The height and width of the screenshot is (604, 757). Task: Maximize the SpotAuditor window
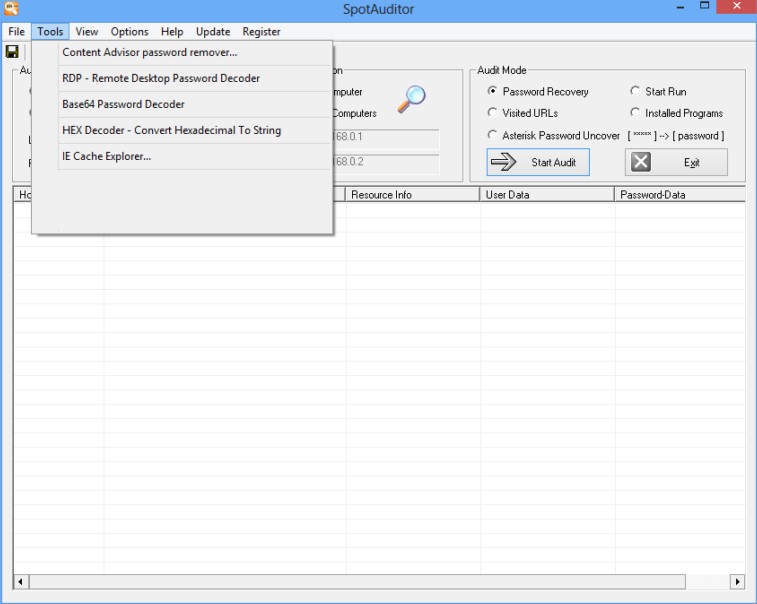(x=704, y=7)
